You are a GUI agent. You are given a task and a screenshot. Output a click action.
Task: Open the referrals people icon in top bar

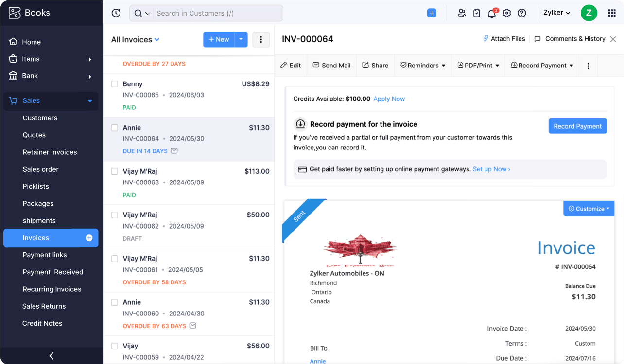coord(462,13)
